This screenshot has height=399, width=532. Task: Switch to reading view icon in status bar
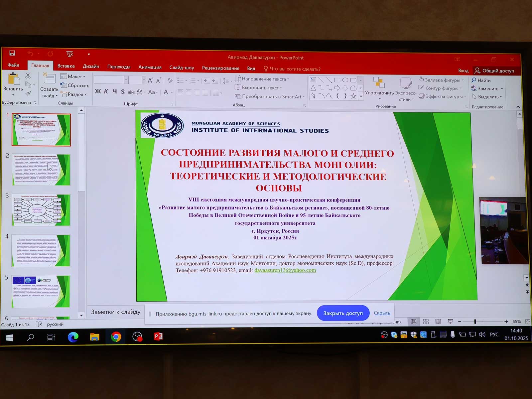pyautogui.click(x=438, y=322)
